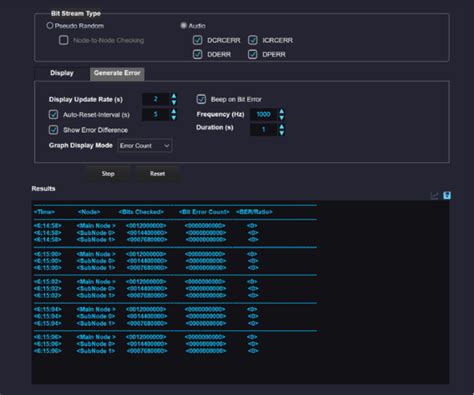Viewport: 474px width, 395px height.
Task: Toggle Node-to-Node Checking checkbox
Action: pyautogui.click(x=63, y=40)
